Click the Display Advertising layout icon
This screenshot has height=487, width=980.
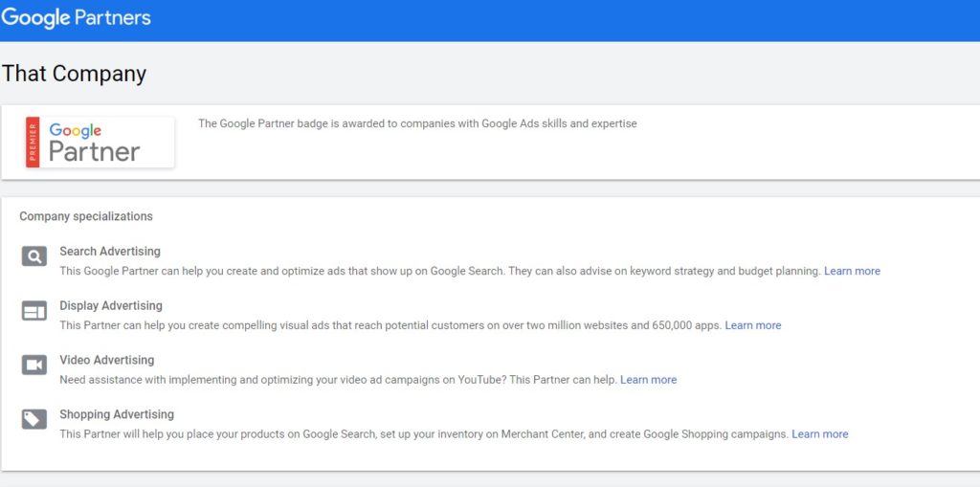(34, 311)
